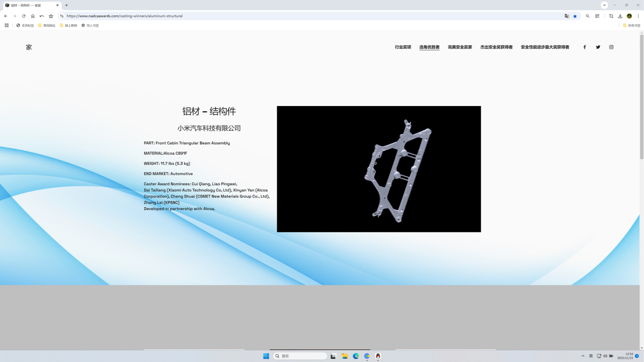Screen dimensions: 644x362
Task: Click the WEIGHT: 11.7 lbs (5.3 kg) text
Action: pyautogui.click(x=167, y=164)
